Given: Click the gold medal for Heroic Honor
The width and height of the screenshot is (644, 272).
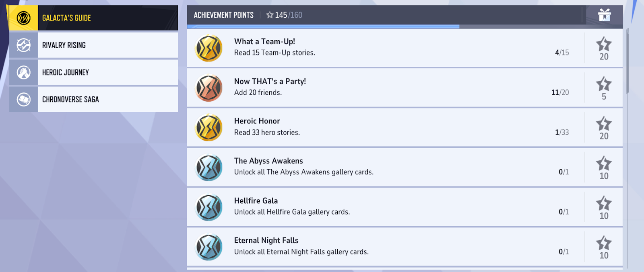Looking at the screenshot, I should pyautogui.click(x=208, y=128).
